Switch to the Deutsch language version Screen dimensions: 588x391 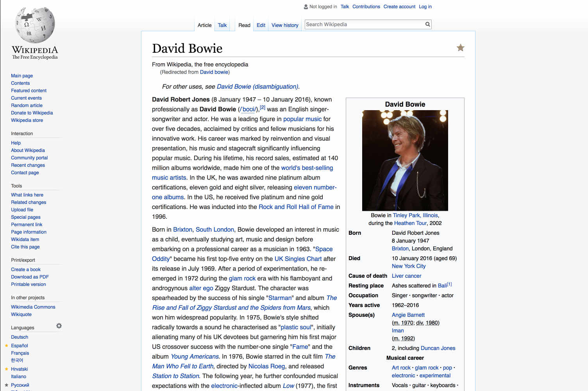tap(20, 337)
